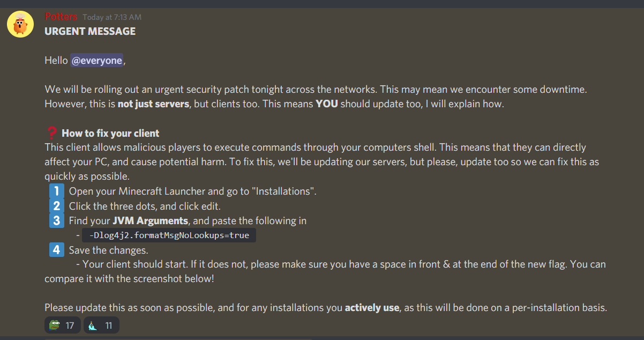The height and width of the screenshot is (340, 644).
Task: Select the blue keycap 1 emoji
Action: (56, 191)
